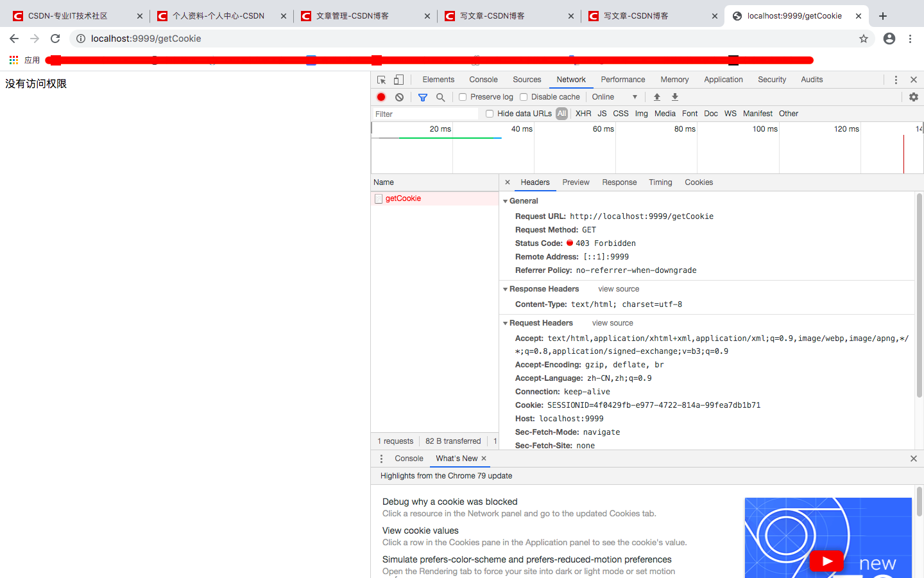924x578 pixels.
Task: Switch to the Console panel
Action: click(483, 80)
